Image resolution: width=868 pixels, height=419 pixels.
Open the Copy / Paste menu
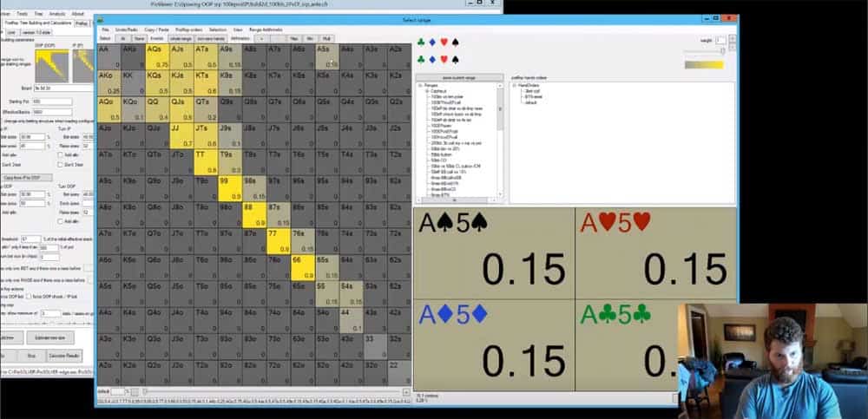pos(156,29)
